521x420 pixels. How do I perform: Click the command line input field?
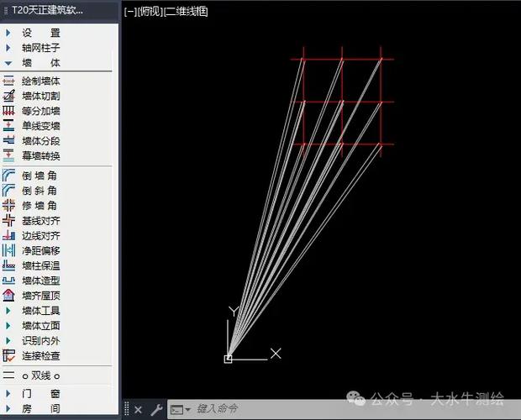point(352,409)
